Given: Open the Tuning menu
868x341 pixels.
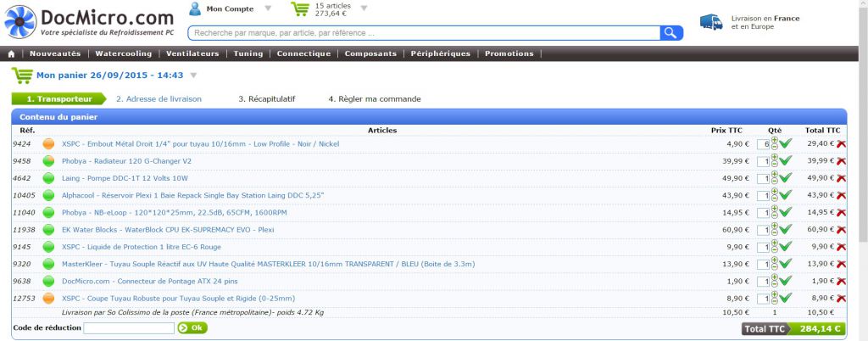Looking at the screenshot, I should (x=248, y=53).
